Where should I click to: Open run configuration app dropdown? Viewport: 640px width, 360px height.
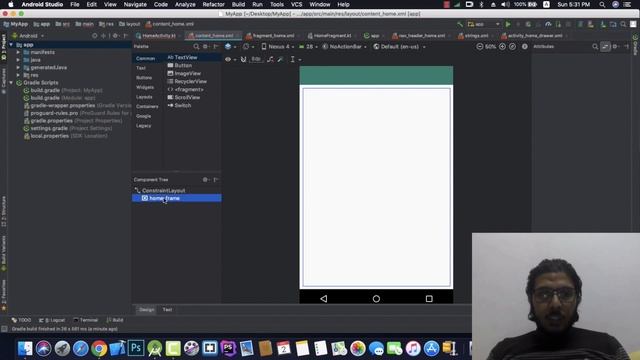pos(484,24)
